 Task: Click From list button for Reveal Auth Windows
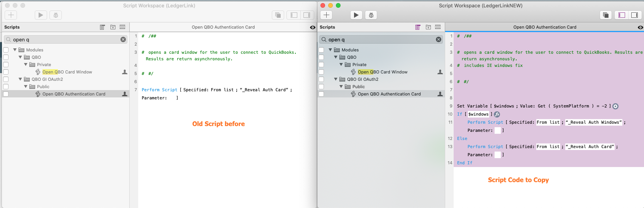[548, 122]
